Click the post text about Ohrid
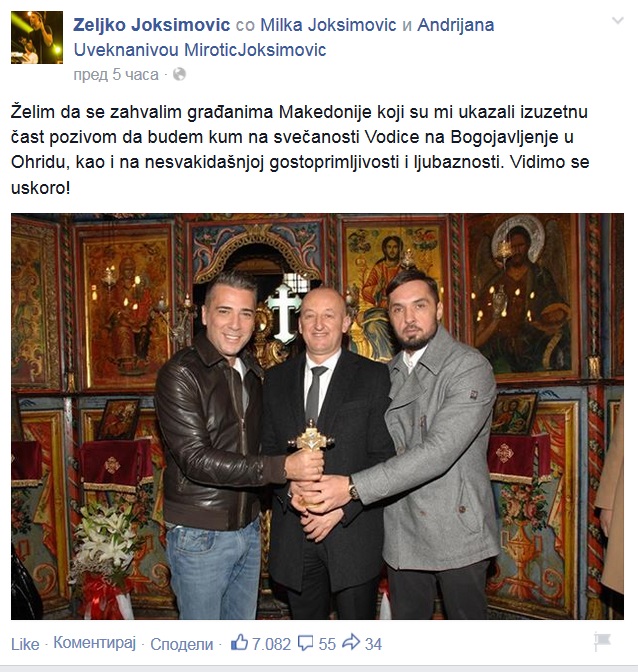Image resolution: width=638 pixels, height=672 pixels. click(300, 150)
